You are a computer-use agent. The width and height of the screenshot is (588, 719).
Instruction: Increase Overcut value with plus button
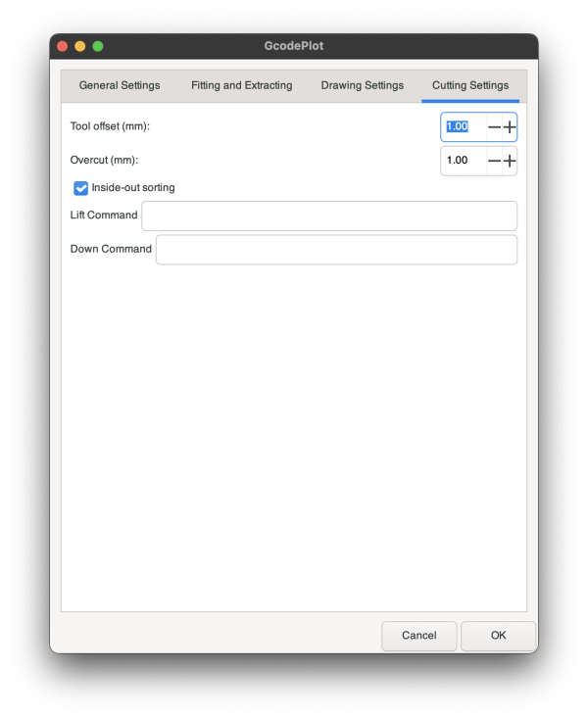[510, 161]
